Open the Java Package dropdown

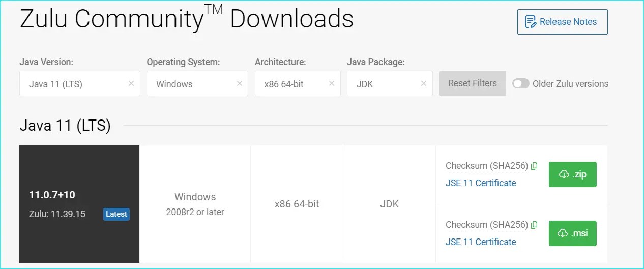390,84
